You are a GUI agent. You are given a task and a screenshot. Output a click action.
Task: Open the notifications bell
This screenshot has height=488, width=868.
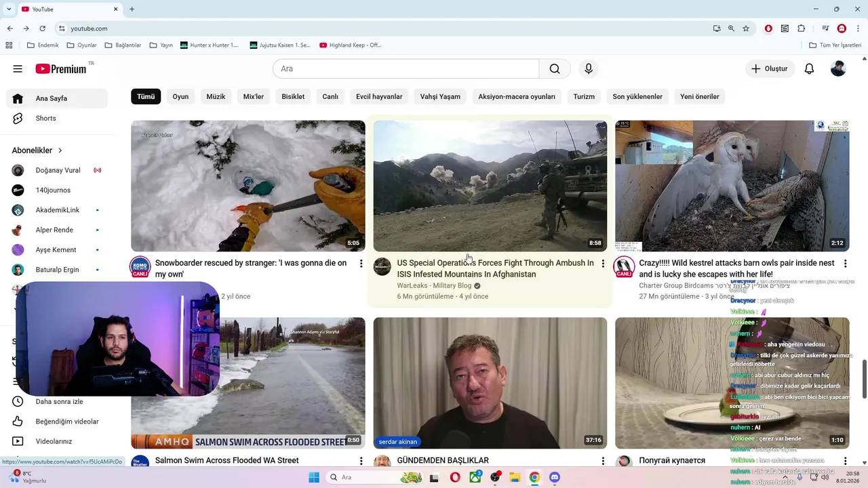pos(809,68)
